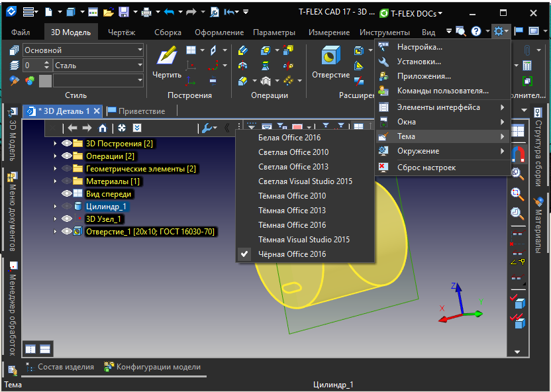The width and height of the screenshot is (551, 392).
Task: Toggle visibility of Операции folder
Action: pos(66,156)
